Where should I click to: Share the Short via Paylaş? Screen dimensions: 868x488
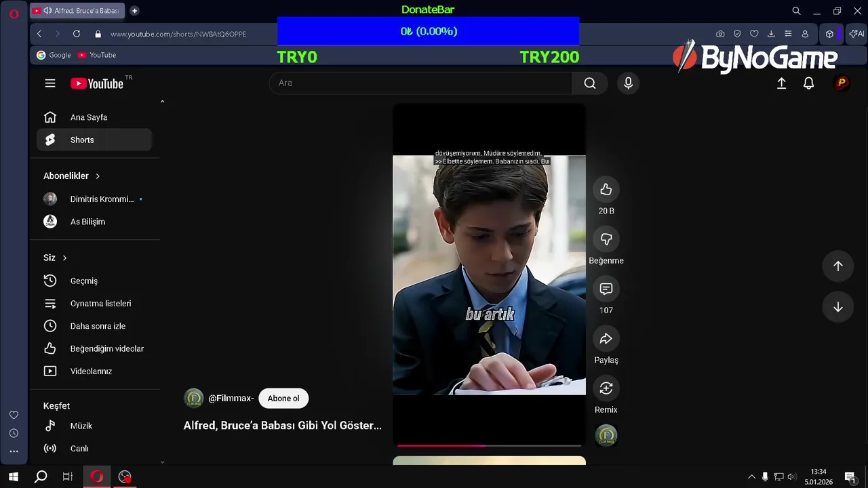click(x=606, y=339)
